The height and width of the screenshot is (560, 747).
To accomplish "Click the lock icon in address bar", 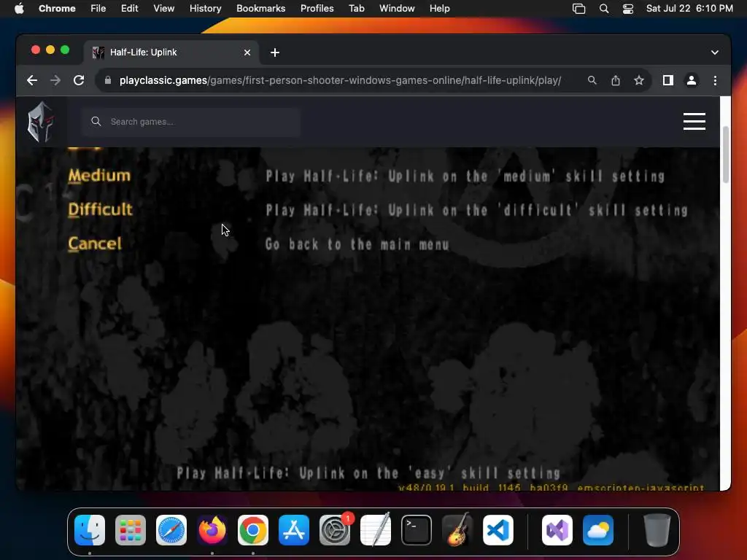I will tap(108, 80).
